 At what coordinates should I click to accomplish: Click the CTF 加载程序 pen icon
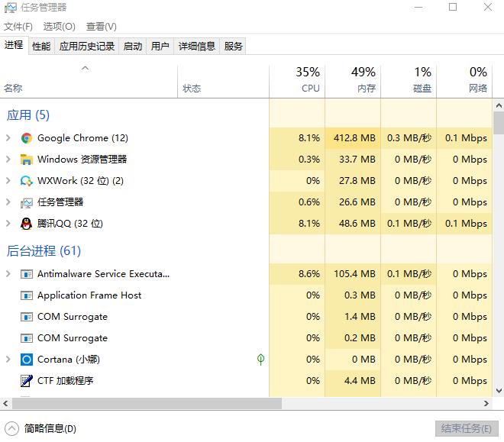(27, 381)
